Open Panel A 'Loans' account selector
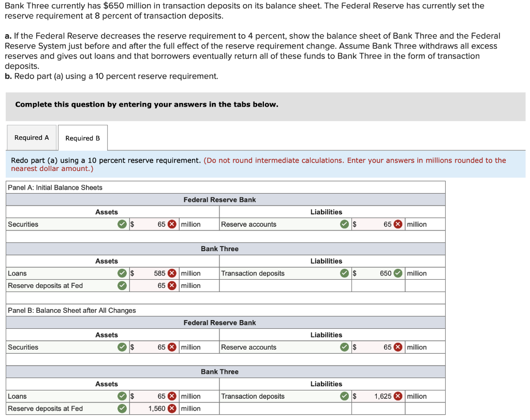 [x=68, y=273]
